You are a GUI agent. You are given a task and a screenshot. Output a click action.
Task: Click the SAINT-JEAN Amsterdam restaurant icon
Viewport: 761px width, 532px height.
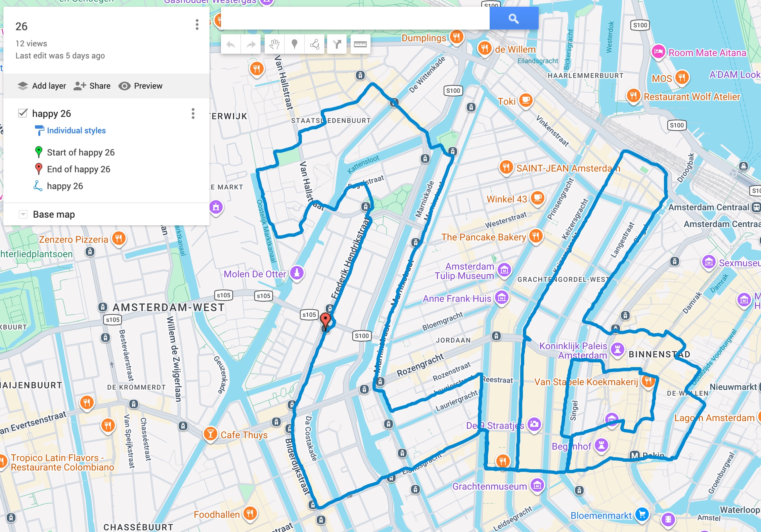506,167
